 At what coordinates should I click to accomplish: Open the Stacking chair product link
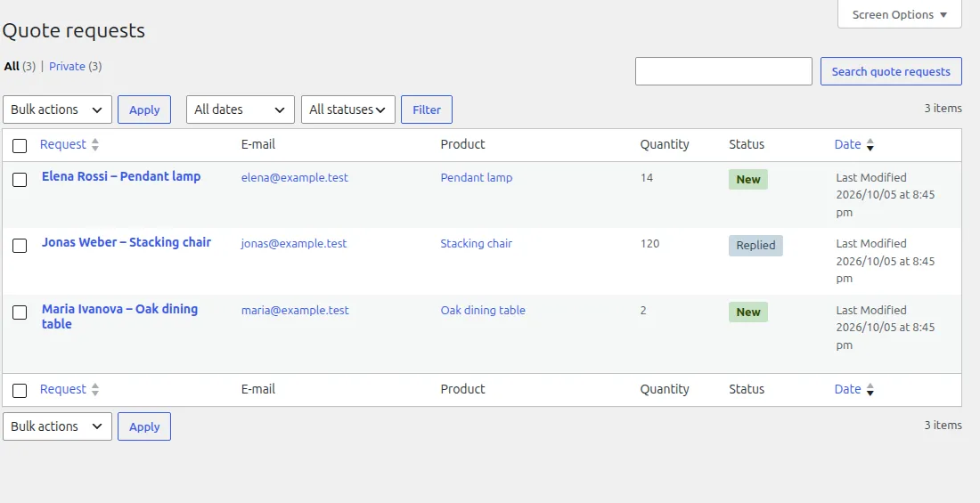pyautogui.click(x=477, y=244)
